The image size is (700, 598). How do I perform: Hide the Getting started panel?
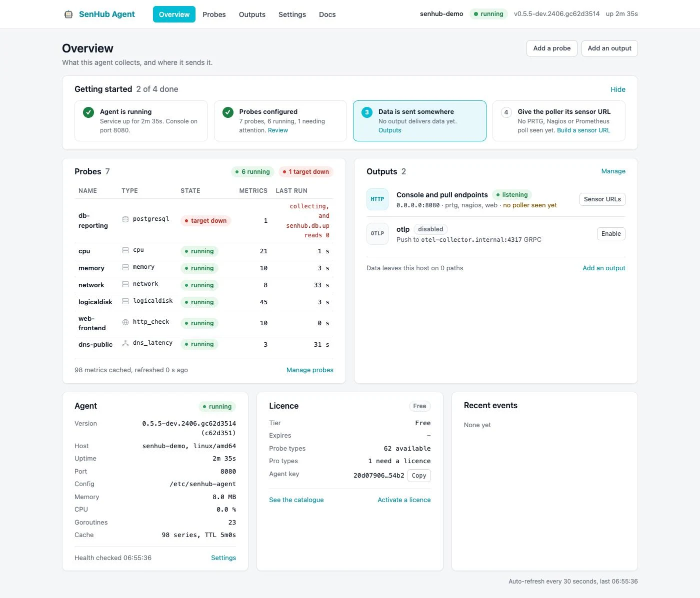pyautogui.click(x=618, y=89)
